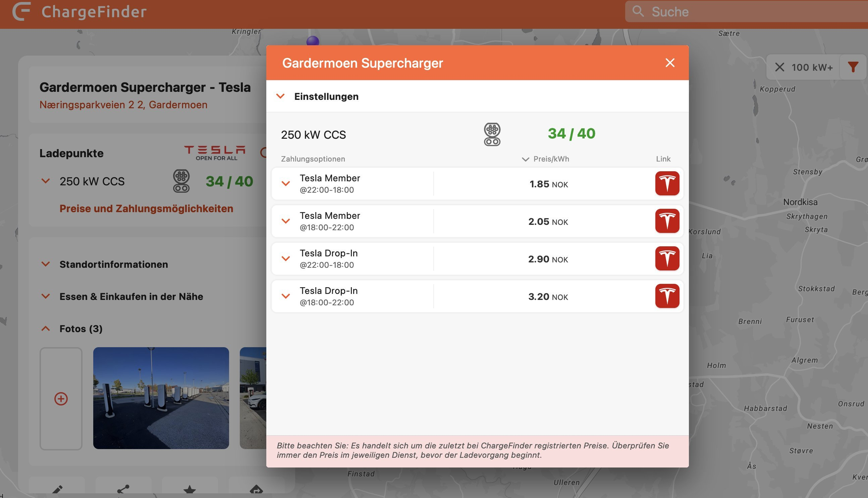Viewport: 868px width, 498px height.
Task: Collapse the Fotos (3) section
Action: click(x=81, y=329)
